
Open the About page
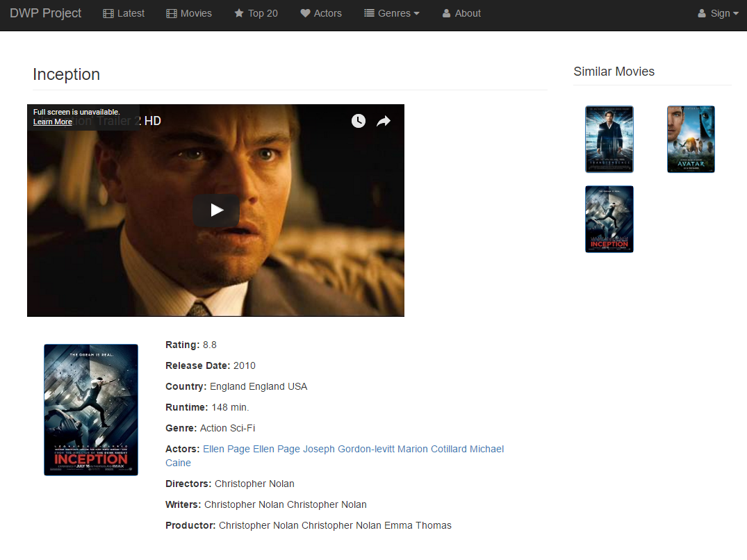click(461, 13)
